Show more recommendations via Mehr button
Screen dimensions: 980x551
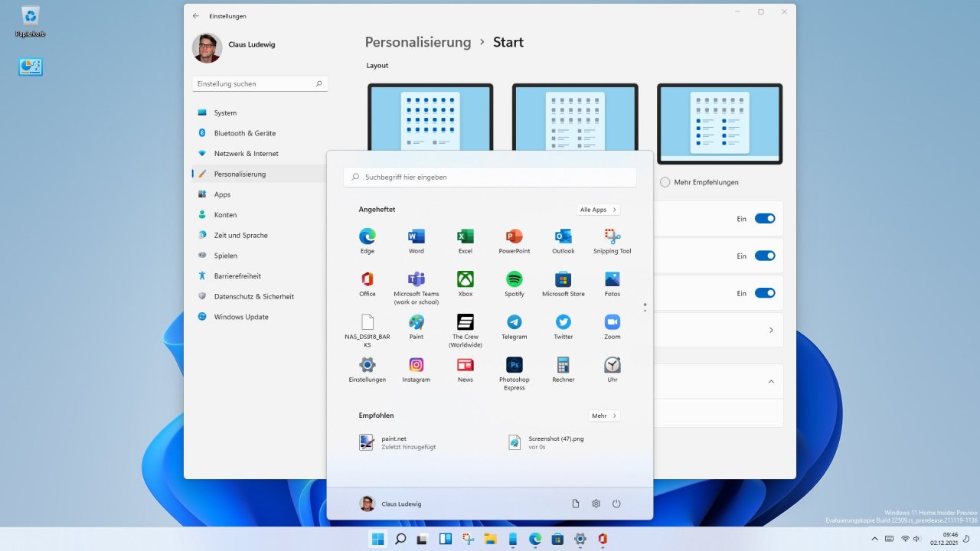(x=604, y=416)
